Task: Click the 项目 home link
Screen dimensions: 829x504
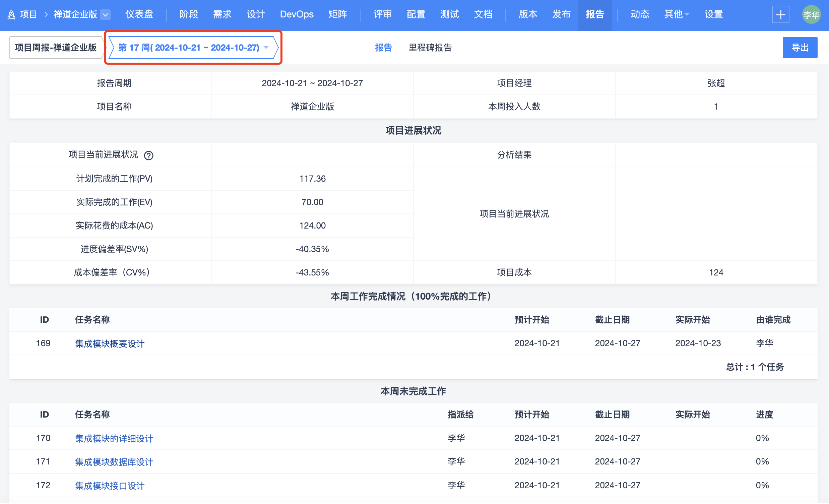Action: click(x=28, y=14)
